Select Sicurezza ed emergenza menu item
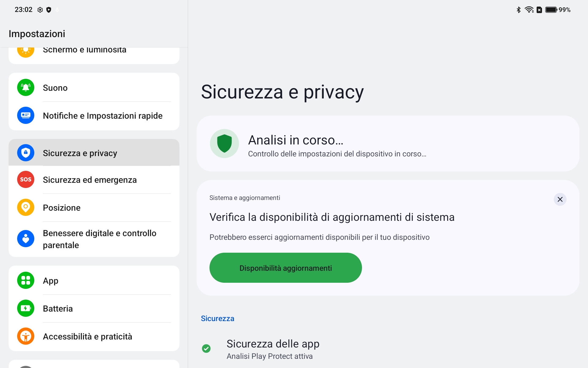 pos(94,180)
